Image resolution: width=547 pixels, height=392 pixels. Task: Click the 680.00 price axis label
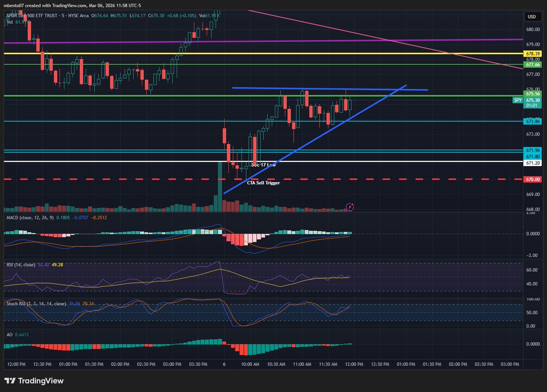(533, 30)
